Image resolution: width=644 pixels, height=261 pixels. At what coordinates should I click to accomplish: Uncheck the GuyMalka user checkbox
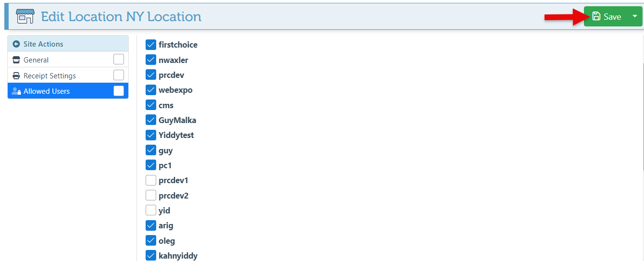[x=151, y=120]
